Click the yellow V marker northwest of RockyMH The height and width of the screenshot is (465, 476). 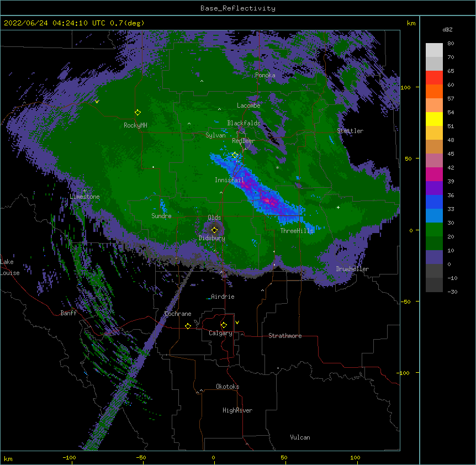pyautogui.click(x=97, y=102)
